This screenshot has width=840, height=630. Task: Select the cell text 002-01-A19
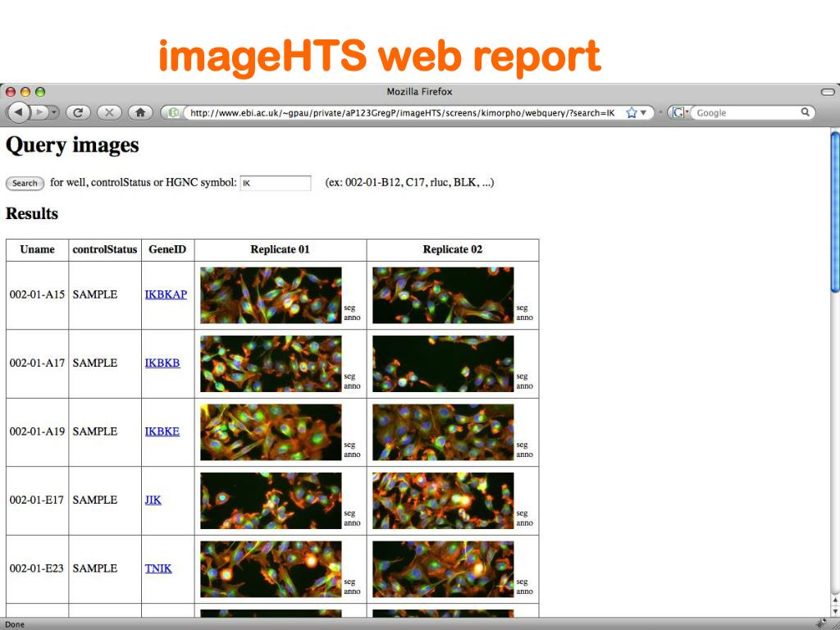[x=37, y=431]
